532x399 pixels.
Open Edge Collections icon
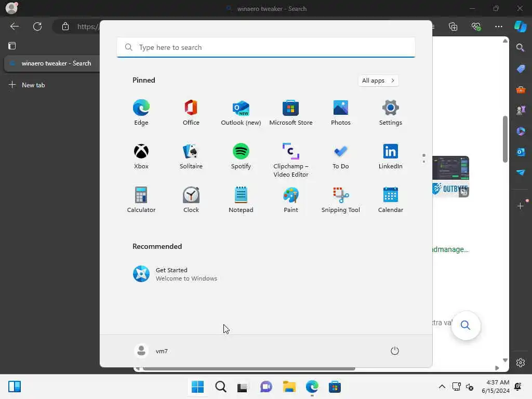(453, 26)
